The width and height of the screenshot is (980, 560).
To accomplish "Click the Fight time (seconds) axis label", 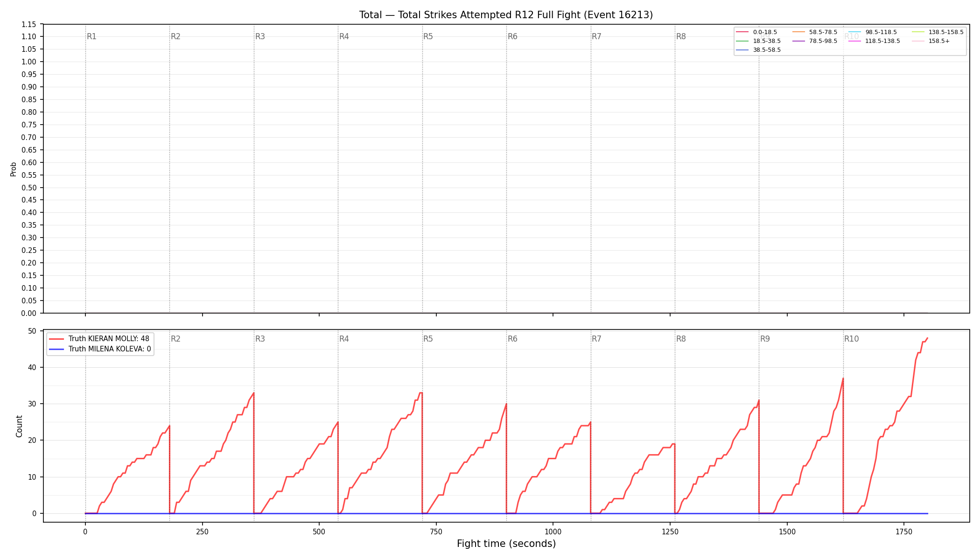I will click(x=506, y=544).
